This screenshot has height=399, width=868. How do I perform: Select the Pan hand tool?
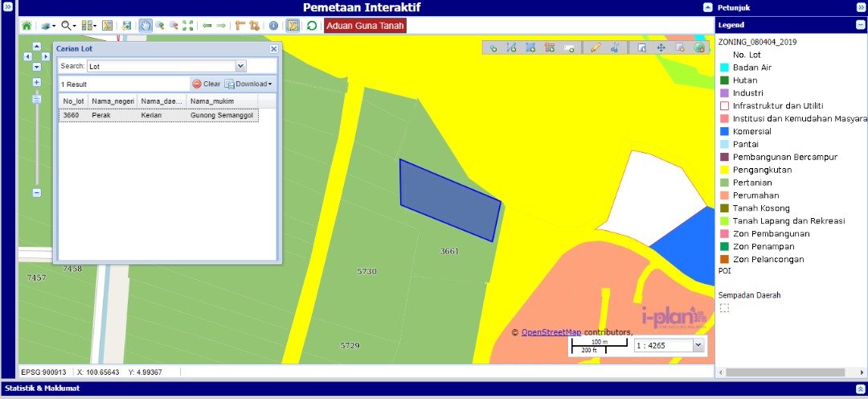click(145, 26)
